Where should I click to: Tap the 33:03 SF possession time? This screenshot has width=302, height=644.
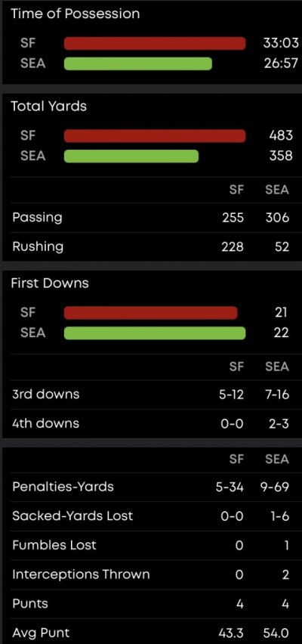[281, 44]
